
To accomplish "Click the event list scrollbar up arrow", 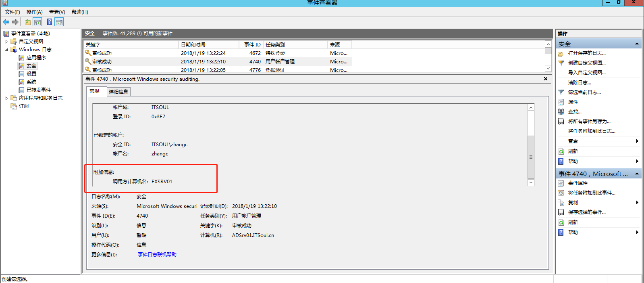I will pos(548,44).
